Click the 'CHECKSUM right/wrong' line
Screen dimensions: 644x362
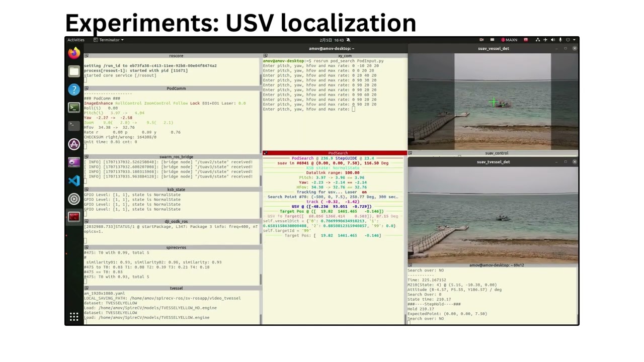[x=120, y=137]
